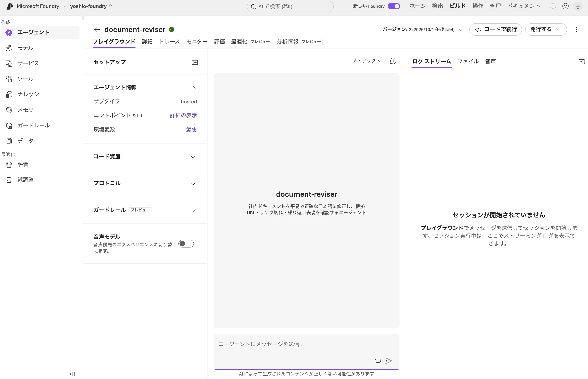Image resolution: width=588 pixels, height=379 pixels.
Task: Click the AI で検索 search field
Action: [x=290, y=6]
